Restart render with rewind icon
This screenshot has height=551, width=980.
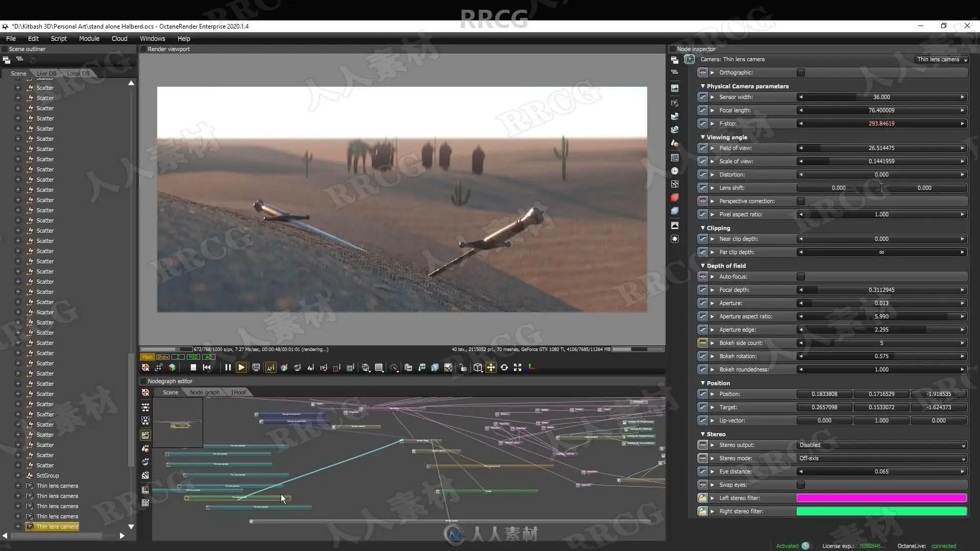[207, 367]
